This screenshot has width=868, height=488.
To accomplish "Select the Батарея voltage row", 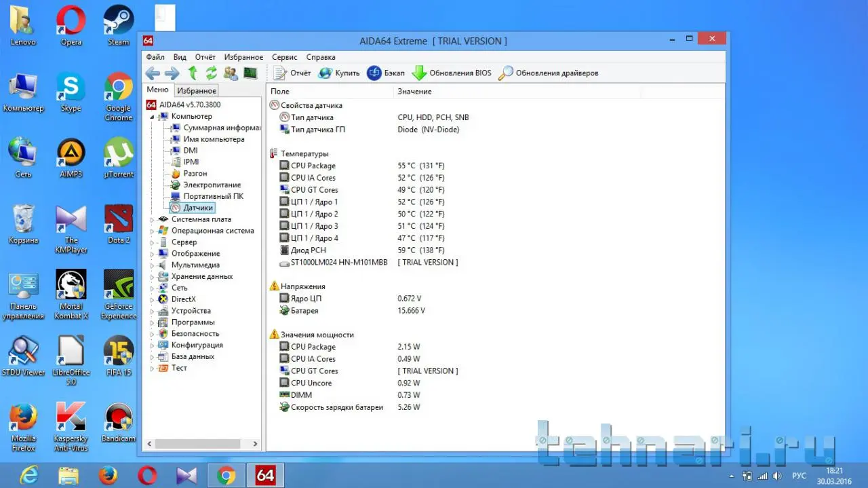I will 353,311.
